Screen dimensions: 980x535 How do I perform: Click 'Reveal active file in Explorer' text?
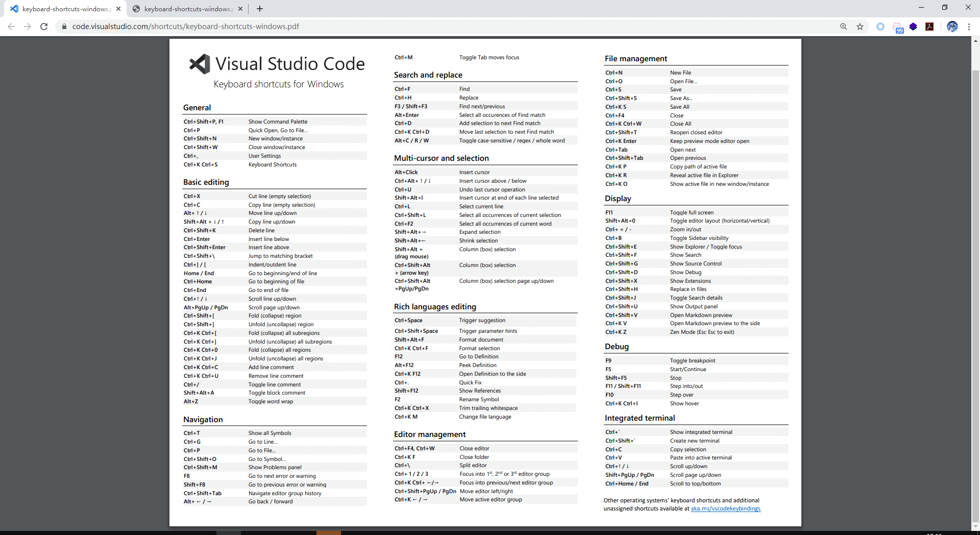[x=704, y=175]
